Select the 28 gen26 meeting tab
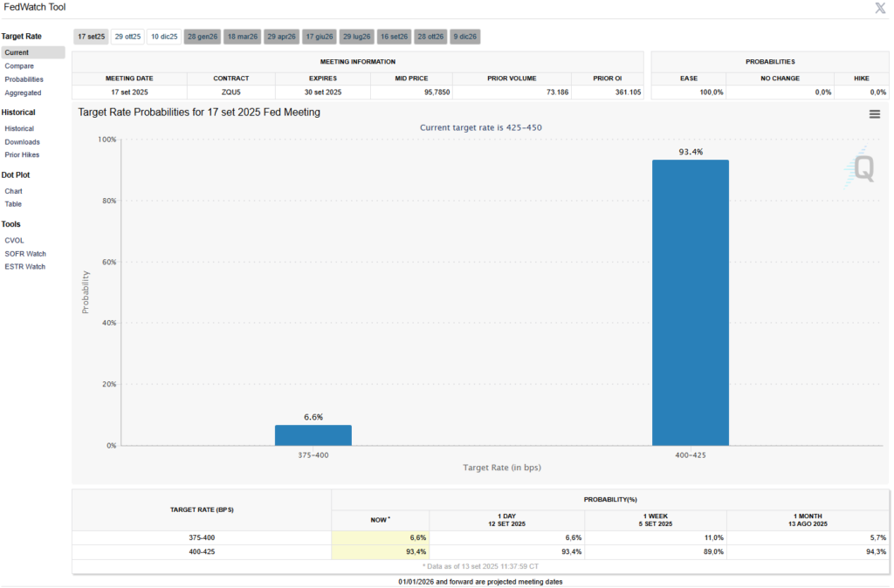The width and height of the screenshot is (894, 588). (x=202, y=37)
